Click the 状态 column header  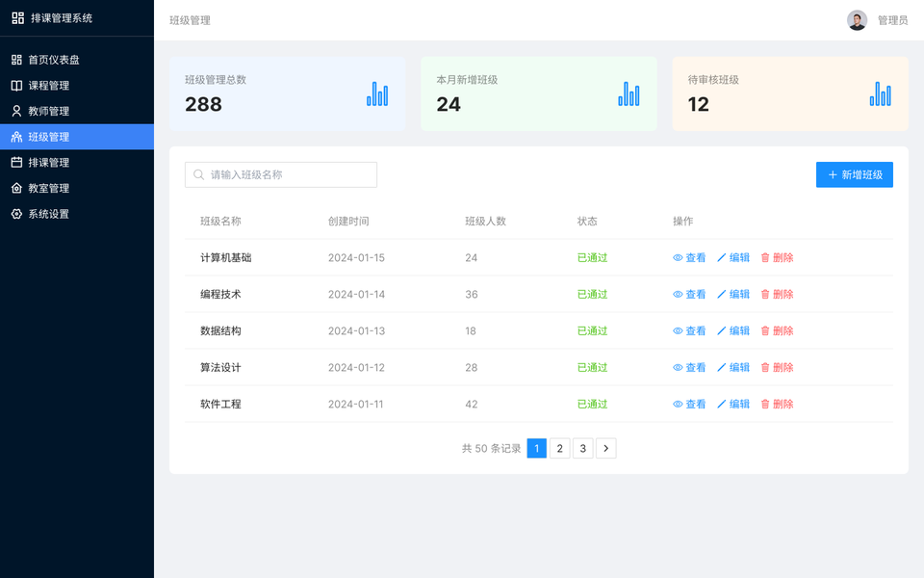(x=587, y=222)
